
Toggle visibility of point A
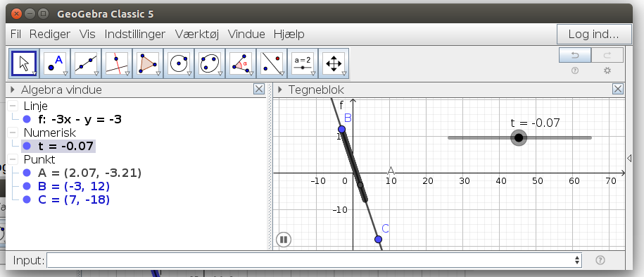tap(27, 173)
